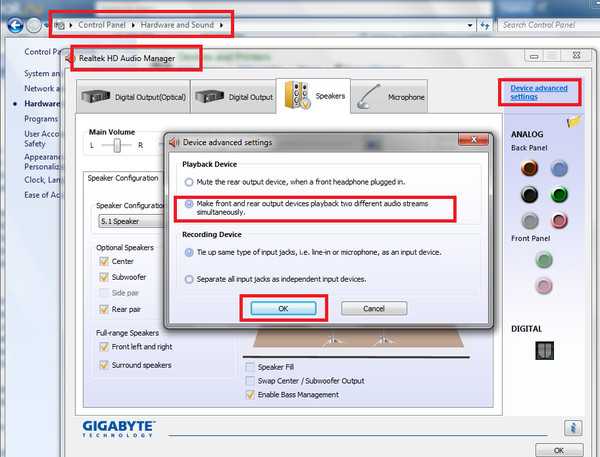
Task: Open the Digital Output tab
Action: tap(233, 96)
